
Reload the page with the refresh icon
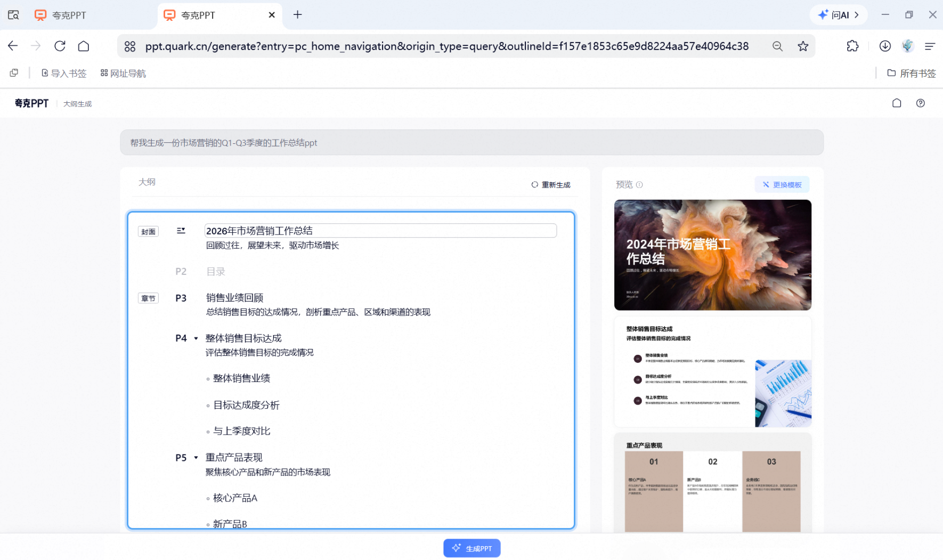click(x=60, y=46)
